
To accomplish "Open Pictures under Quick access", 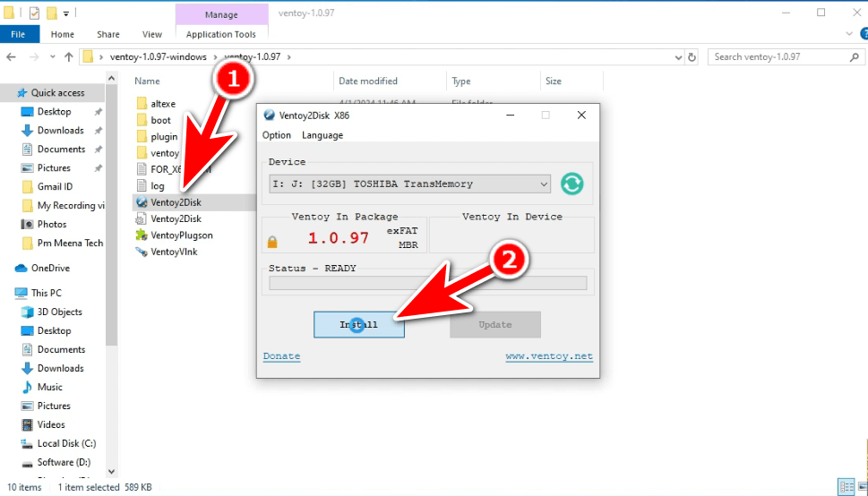I will coord(54,167).
